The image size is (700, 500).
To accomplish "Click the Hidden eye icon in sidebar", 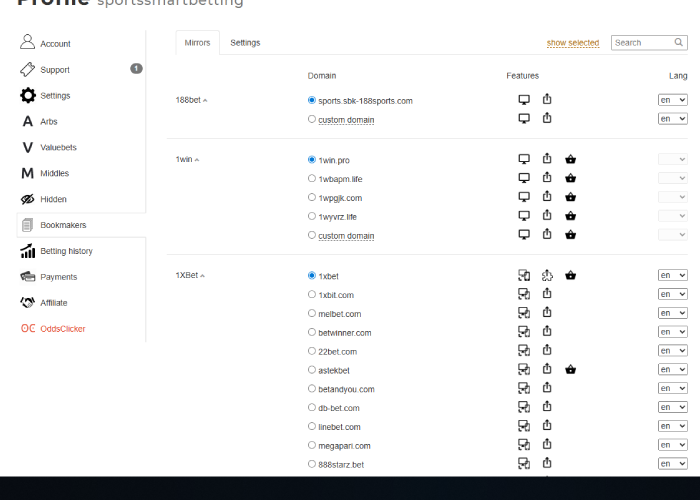I will click(27, 199).
